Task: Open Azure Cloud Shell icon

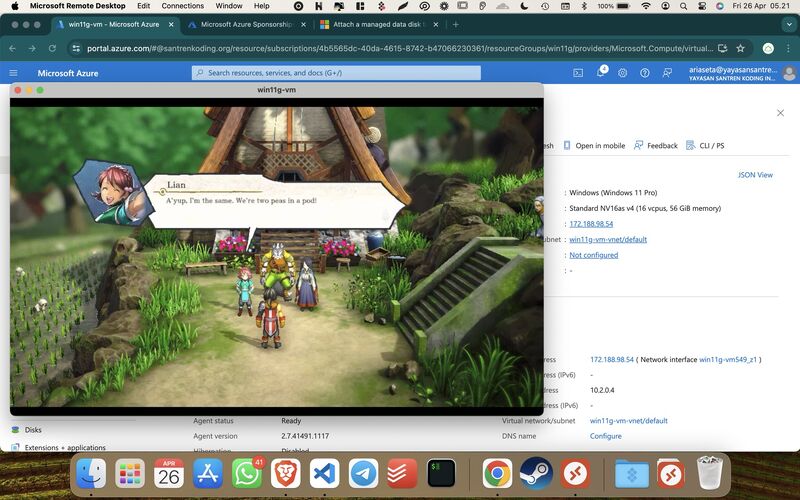Action: (578, 73)
